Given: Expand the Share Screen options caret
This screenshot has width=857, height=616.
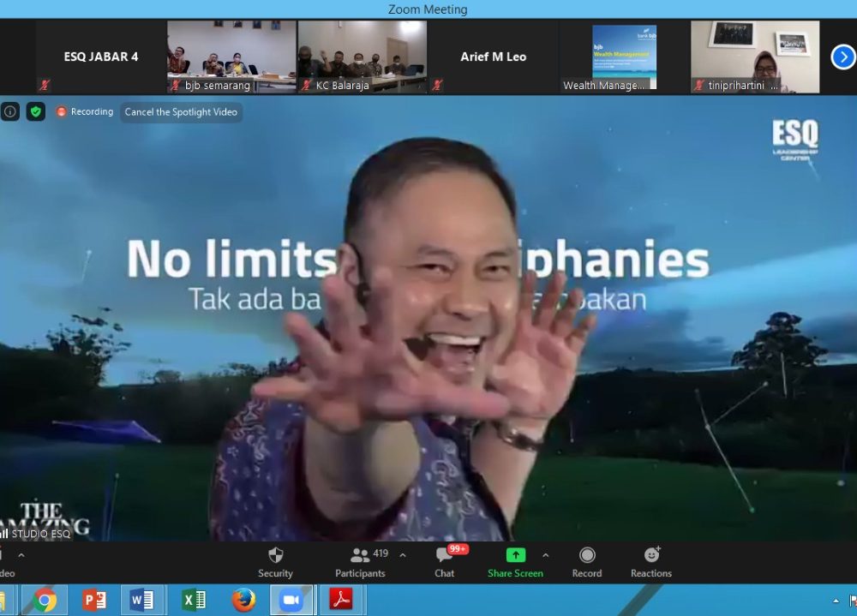Looking at the screenshot, I should 545,555.
